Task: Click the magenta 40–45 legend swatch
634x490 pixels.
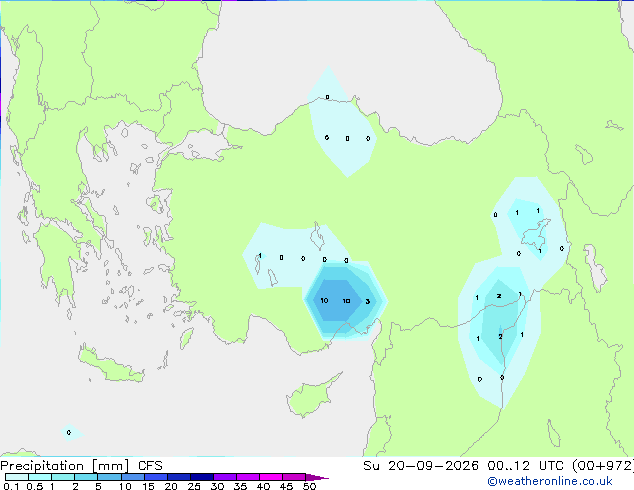Action: pos(271,477)
